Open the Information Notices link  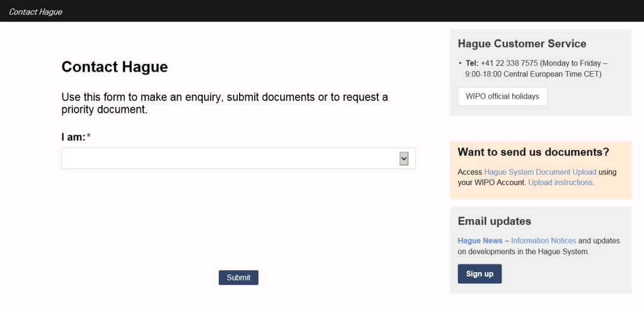[x=543, y=241]
